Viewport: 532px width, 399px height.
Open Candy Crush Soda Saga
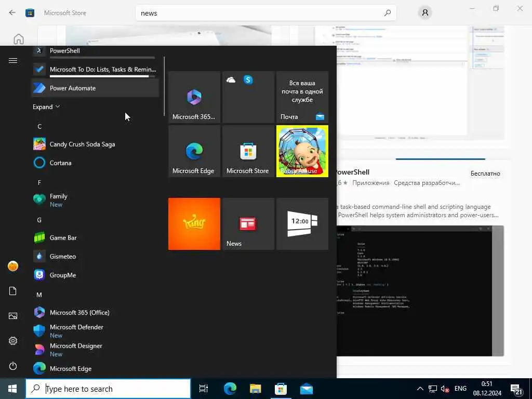[95, 144]
